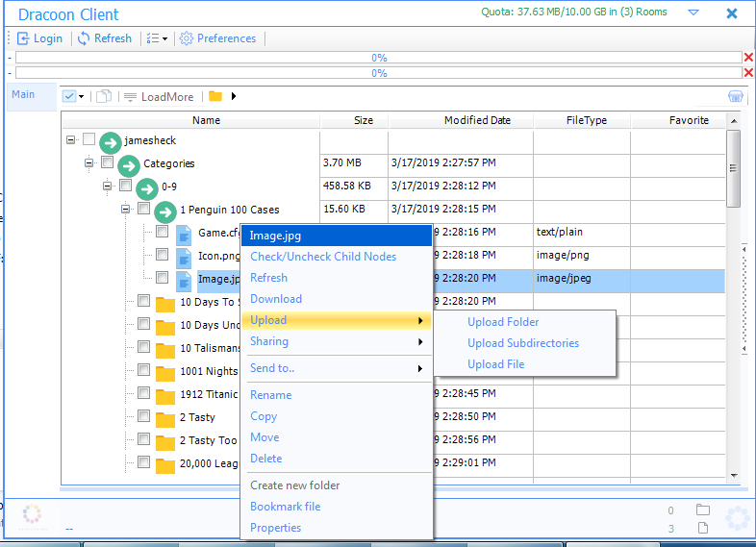Click the yellow folder icon in file toolbar
756x547 pixels.
pyautogui.click(x=215, y=96)
